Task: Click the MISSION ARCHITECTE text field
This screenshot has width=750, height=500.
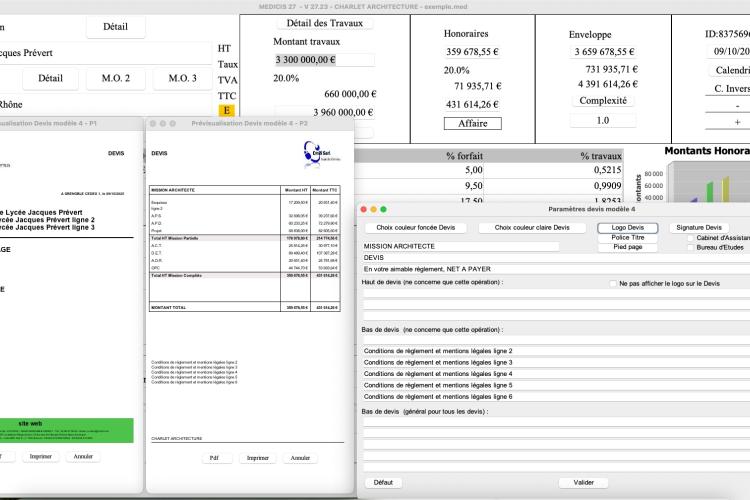Action: pos(461,246)
